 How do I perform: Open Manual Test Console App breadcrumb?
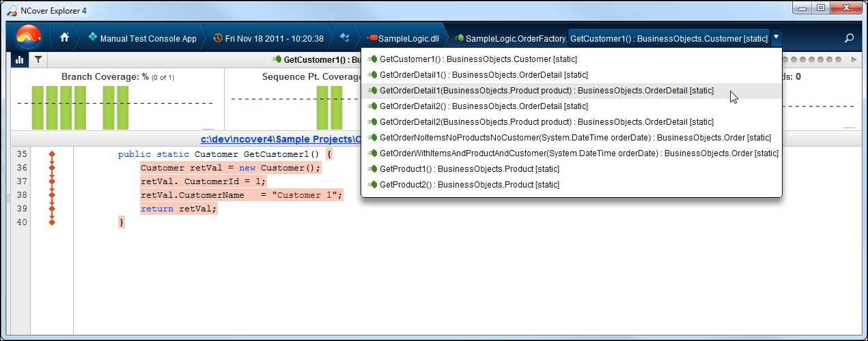point(142,38)
